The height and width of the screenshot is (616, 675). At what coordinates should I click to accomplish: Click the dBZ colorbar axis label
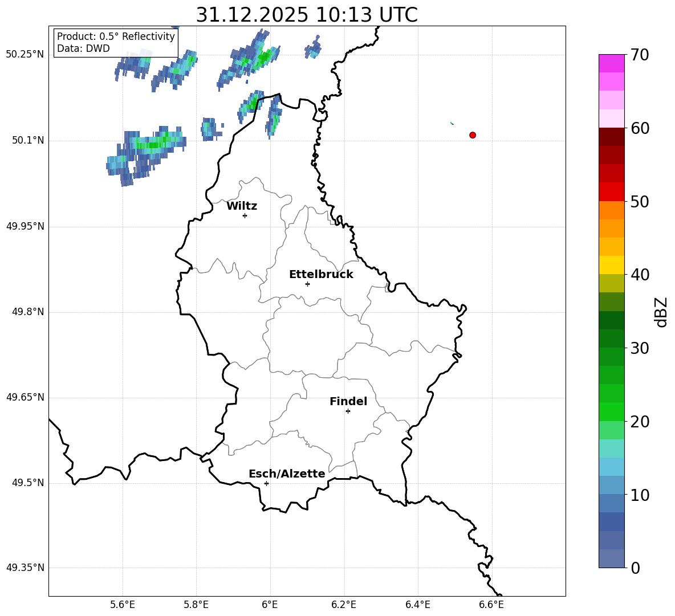pos(661,312)
